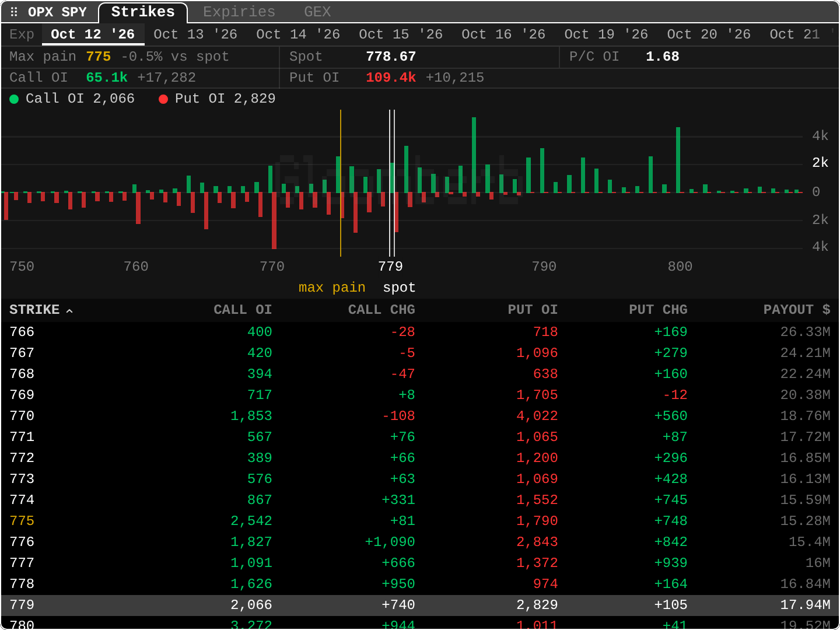
Task: Choose the Oct 14 '26 expiration
Action: [298, 34]
